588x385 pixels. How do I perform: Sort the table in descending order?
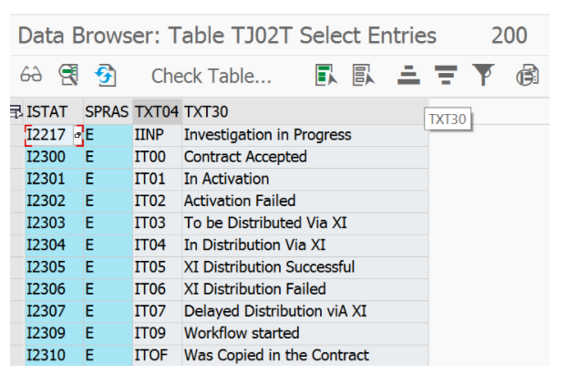(446, 75)
